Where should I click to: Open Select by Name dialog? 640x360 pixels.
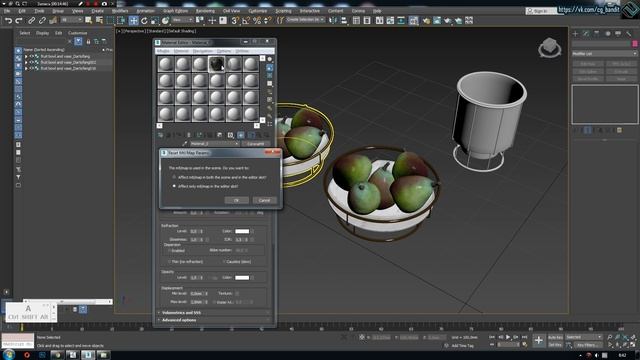coord(99,20)
